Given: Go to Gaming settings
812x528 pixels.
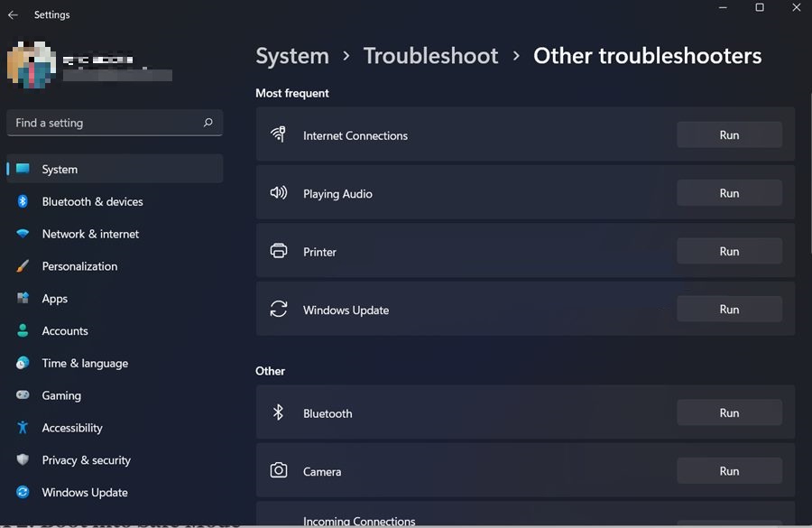Looking at the screenshot, I should pyautogui.click(x=115, y=395).
